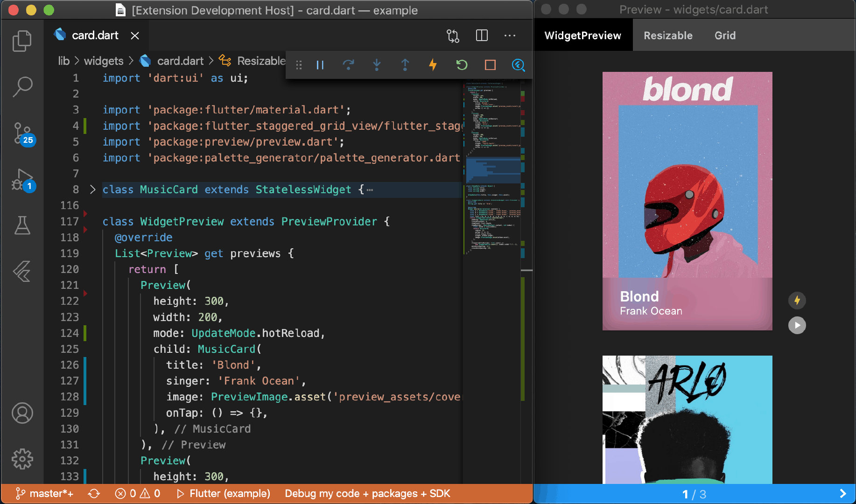The image size is (856, 504).
Task: Click the Resizable breadcrumb symbol
Action: 261,61
